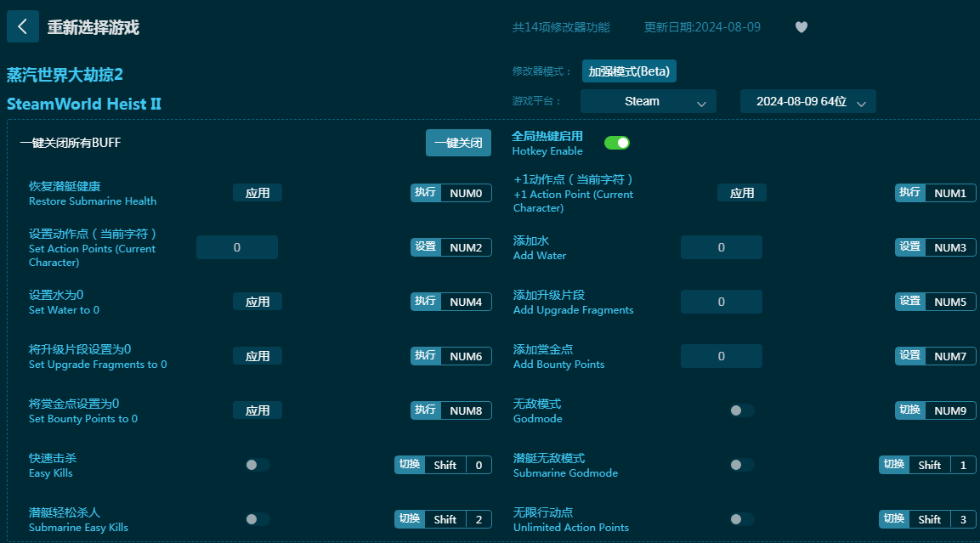Turn on Easy Kills toggle
980x543 pixels.
click(257, 465)
